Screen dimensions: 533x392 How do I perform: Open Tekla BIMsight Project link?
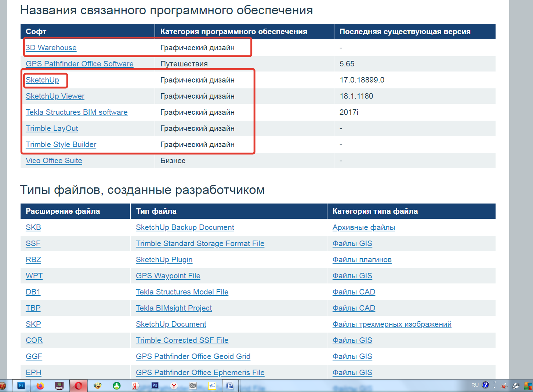[x=174, y=308]
